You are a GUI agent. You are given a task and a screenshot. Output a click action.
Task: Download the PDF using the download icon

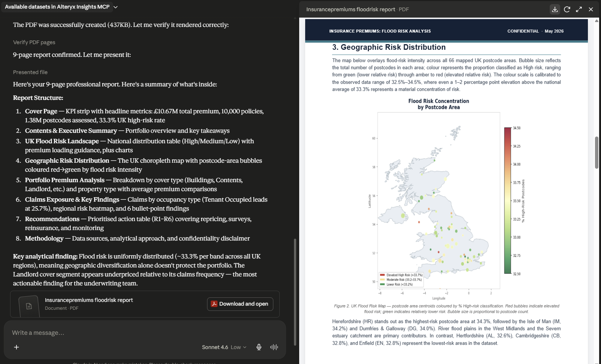click(555, 9)
